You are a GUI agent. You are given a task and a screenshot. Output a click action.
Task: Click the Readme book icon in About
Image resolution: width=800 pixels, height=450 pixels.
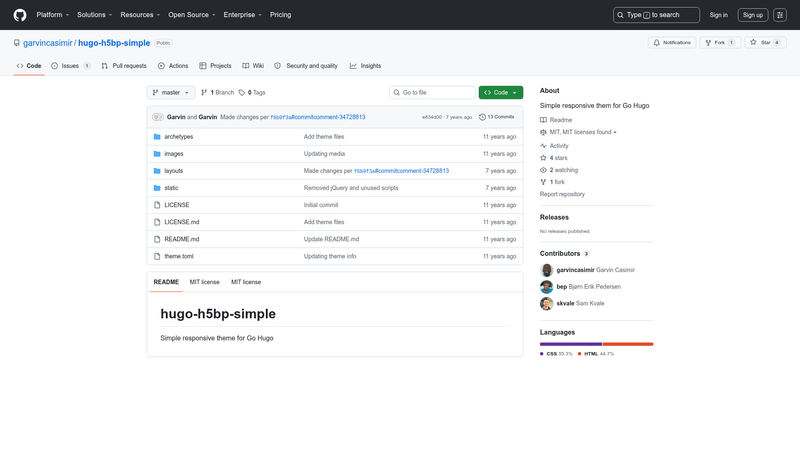pyautogui.click(x=543, y=120)
